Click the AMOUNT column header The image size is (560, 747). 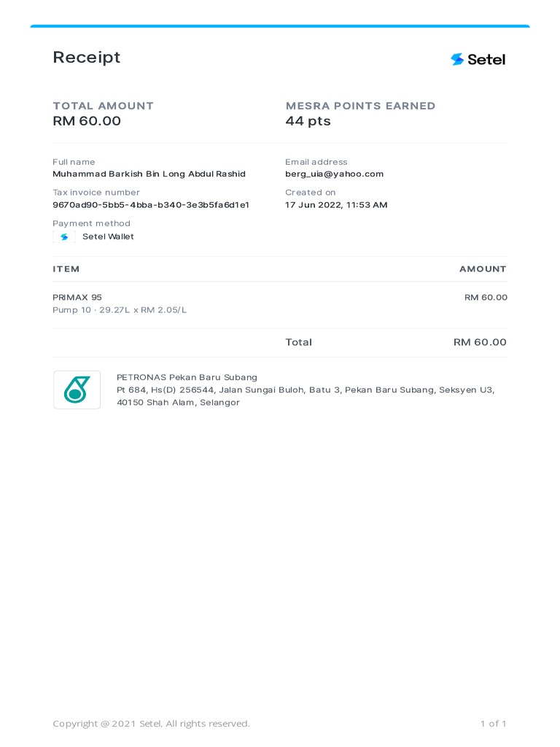pos(483,269)
